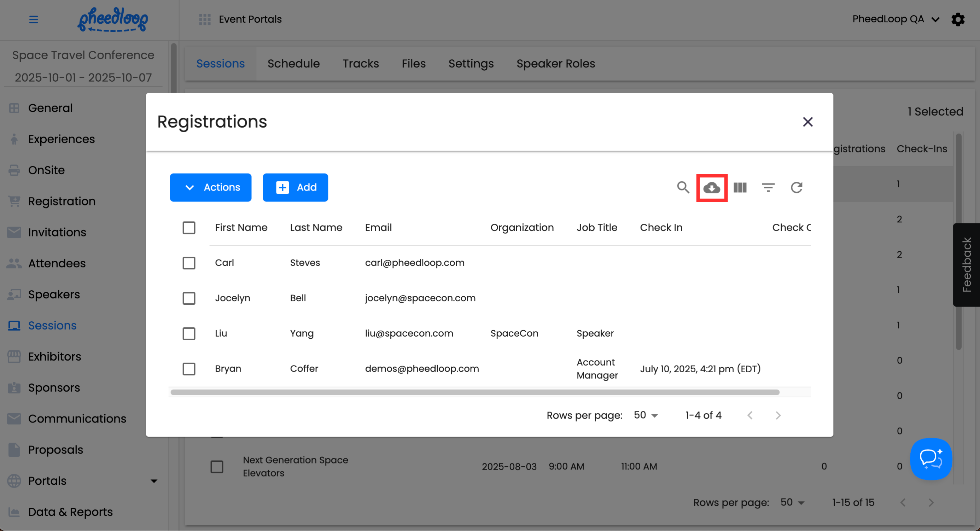Open the Event Portals grid icon
Viewport: 980px width, 531px height.
[x=205, y=19]
